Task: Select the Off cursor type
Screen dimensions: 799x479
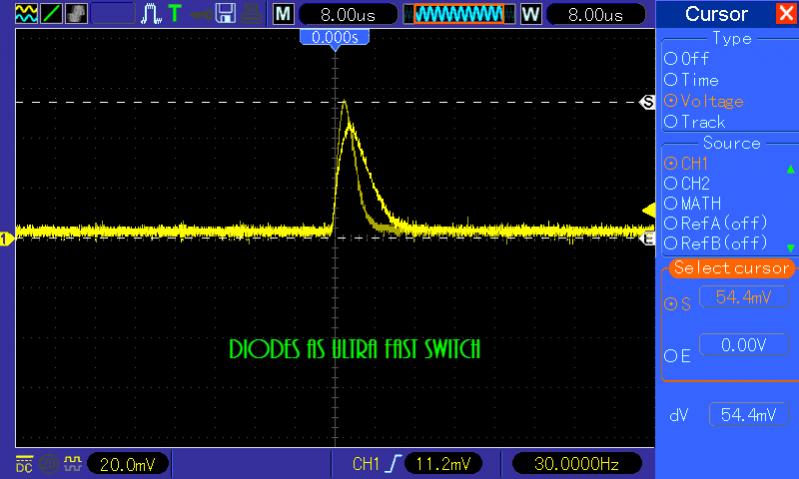Action: pyautogui.click(x=686, y=59)
